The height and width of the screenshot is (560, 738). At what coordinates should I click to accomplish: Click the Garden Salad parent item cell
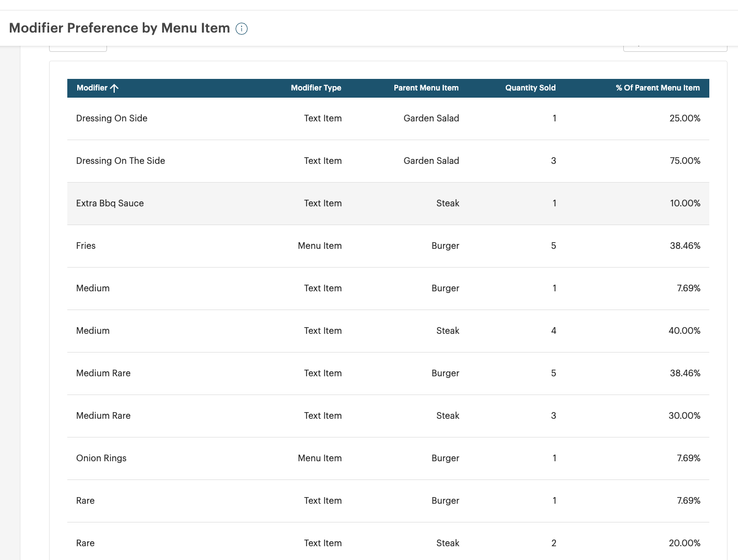(x=431, y=118)
